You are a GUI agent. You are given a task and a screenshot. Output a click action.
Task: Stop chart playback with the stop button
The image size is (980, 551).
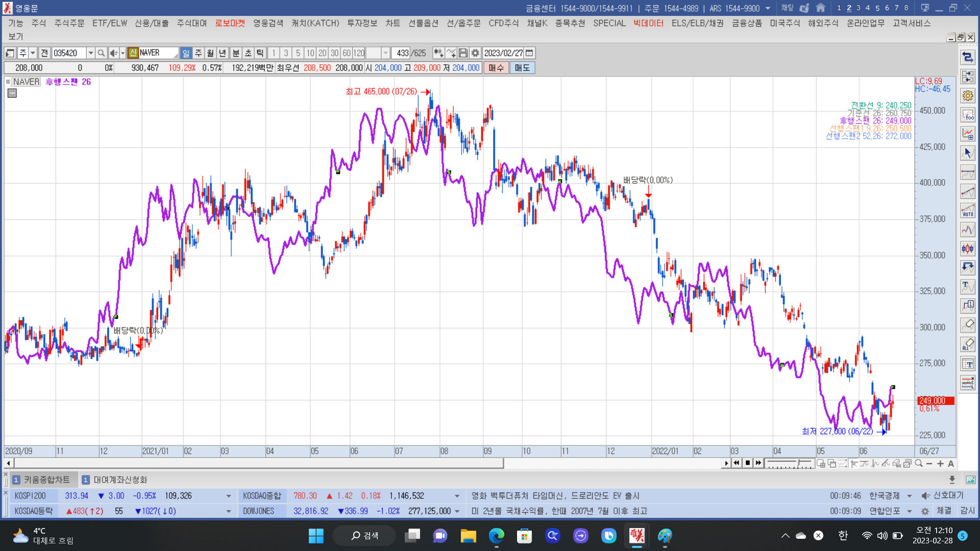point(748,463)
